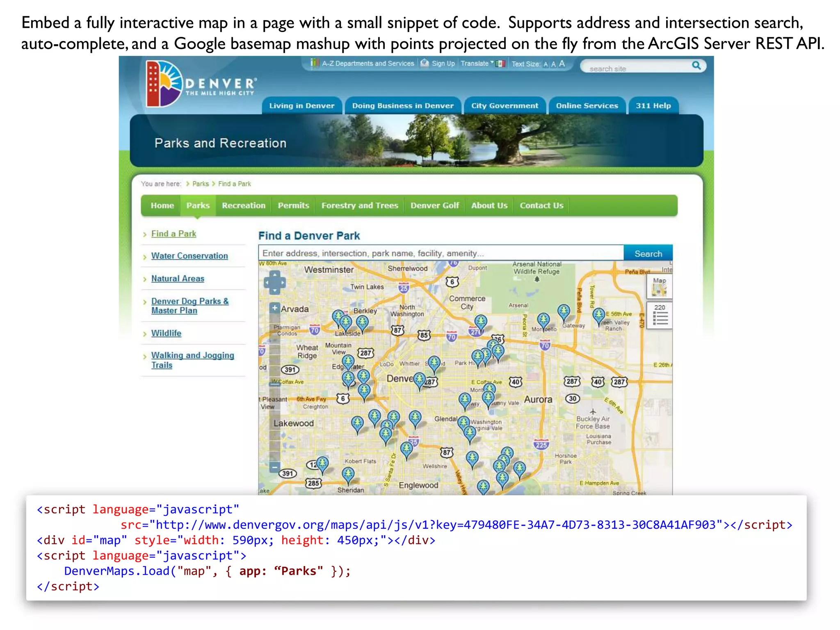Open the Natural Areas sidebar link

178,278
